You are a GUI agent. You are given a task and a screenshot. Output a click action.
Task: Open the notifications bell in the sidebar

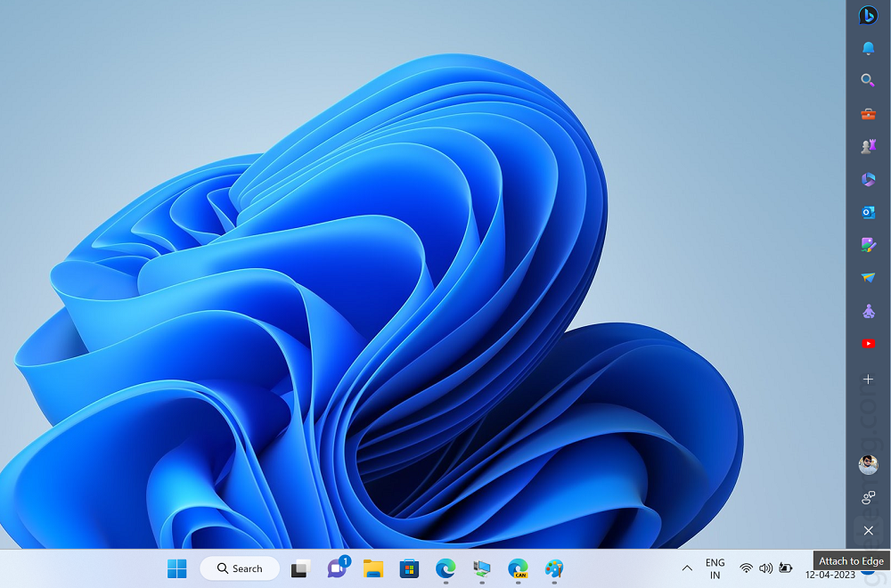[868, 48]
